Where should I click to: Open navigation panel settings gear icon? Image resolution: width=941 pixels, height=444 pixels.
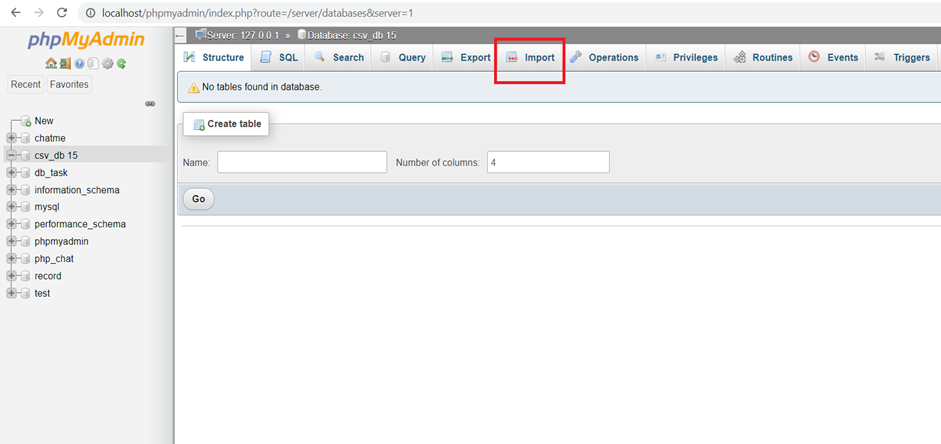coord(107,63)
